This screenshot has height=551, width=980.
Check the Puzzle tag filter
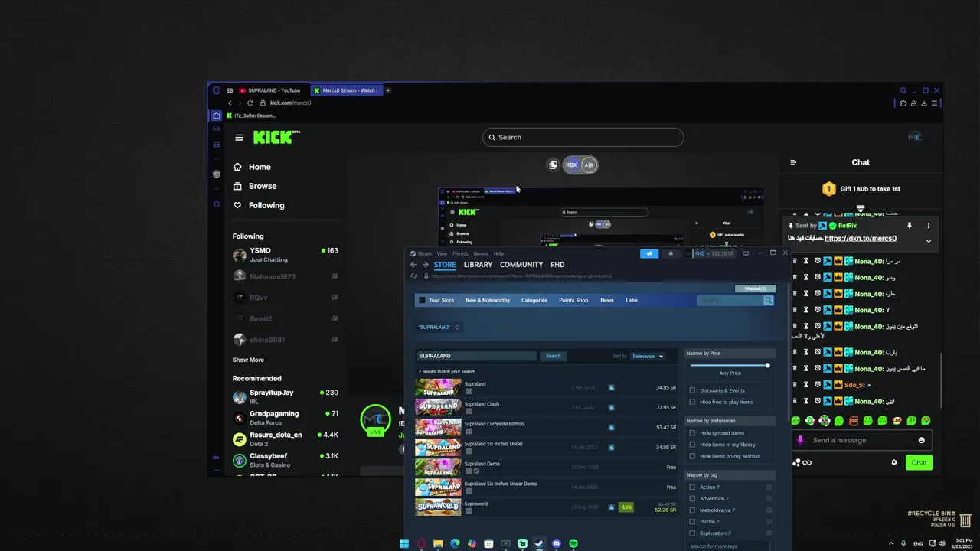click(x=692, y=522)
